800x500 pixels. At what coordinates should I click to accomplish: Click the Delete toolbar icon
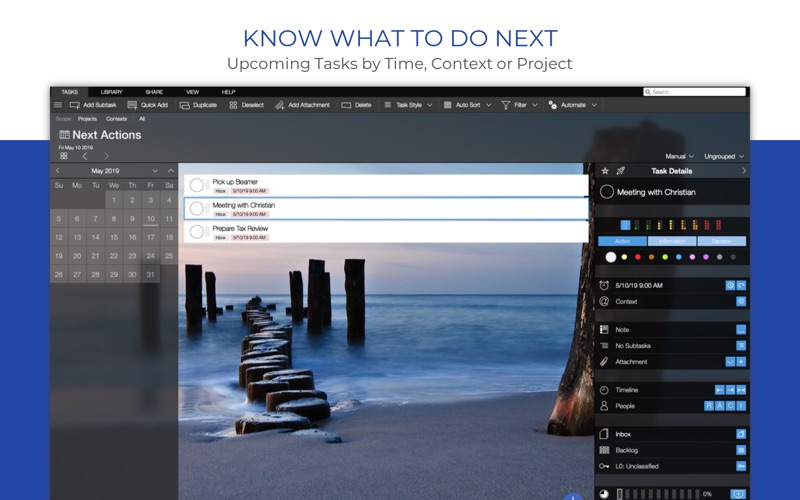(x=346, y=105)
